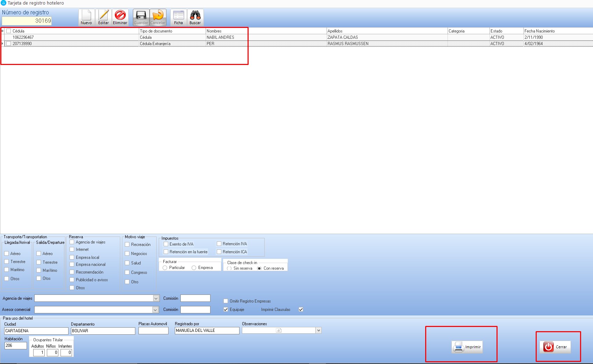Click the Habitación input field

pyautogui.click(x=16, y=345)
